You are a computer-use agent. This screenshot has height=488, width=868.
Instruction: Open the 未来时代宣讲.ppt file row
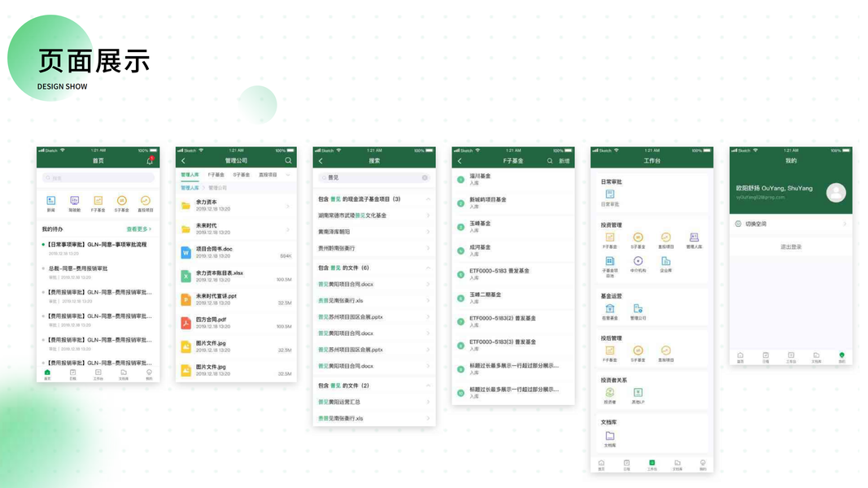(x=237, y=299)
